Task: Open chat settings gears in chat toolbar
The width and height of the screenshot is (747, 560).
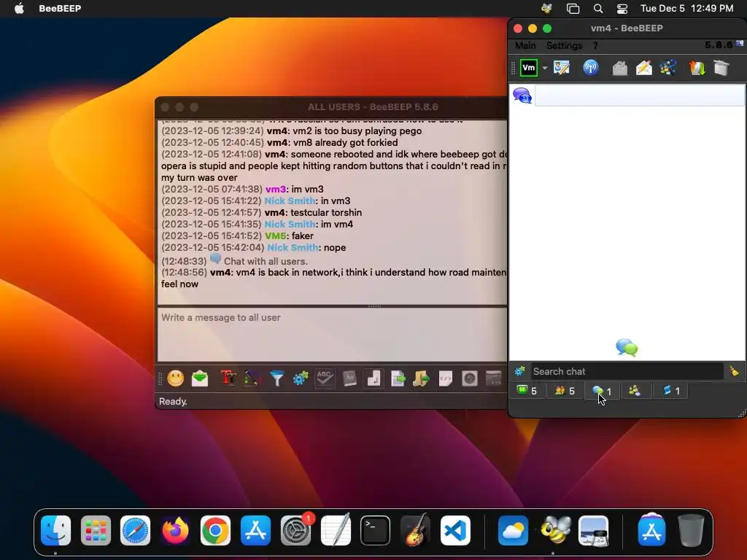Action: pyautogui.click(x=301, y=378)
